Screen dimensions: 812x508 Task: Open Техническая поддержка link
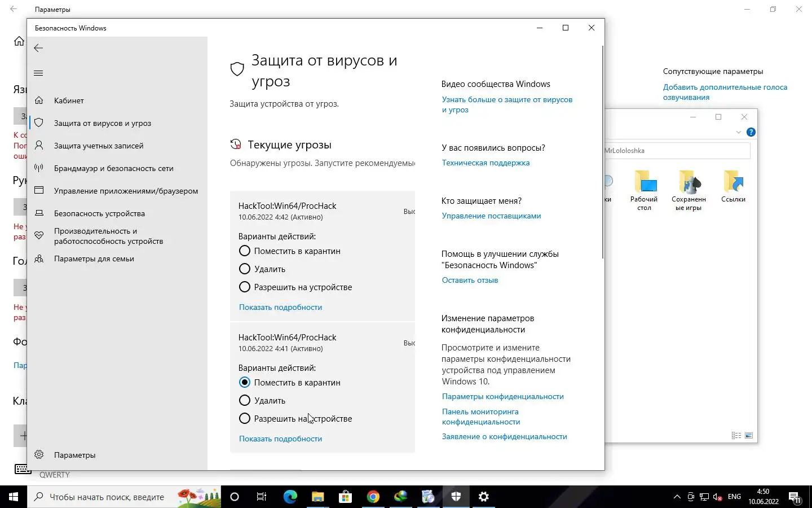point(486,163)
